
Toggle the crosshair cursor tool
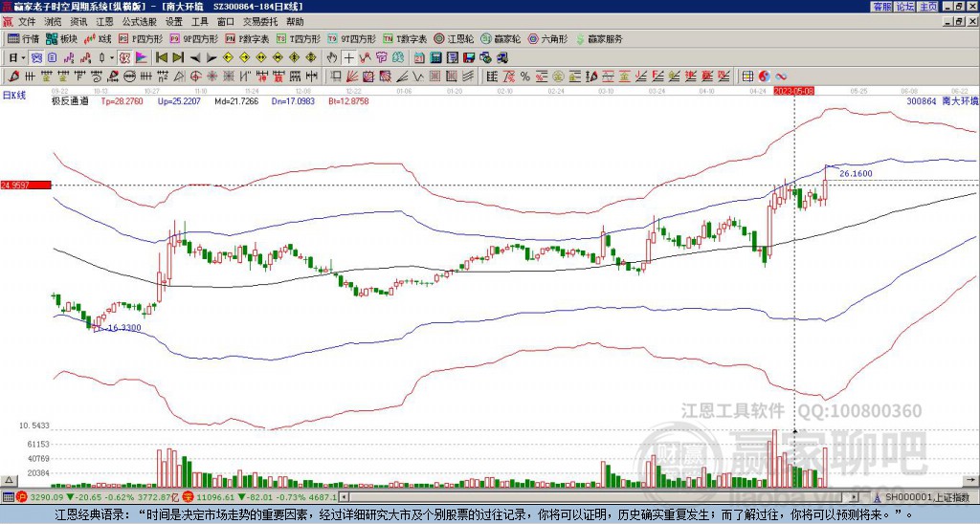pyautogui.click(x=348, y=57)
